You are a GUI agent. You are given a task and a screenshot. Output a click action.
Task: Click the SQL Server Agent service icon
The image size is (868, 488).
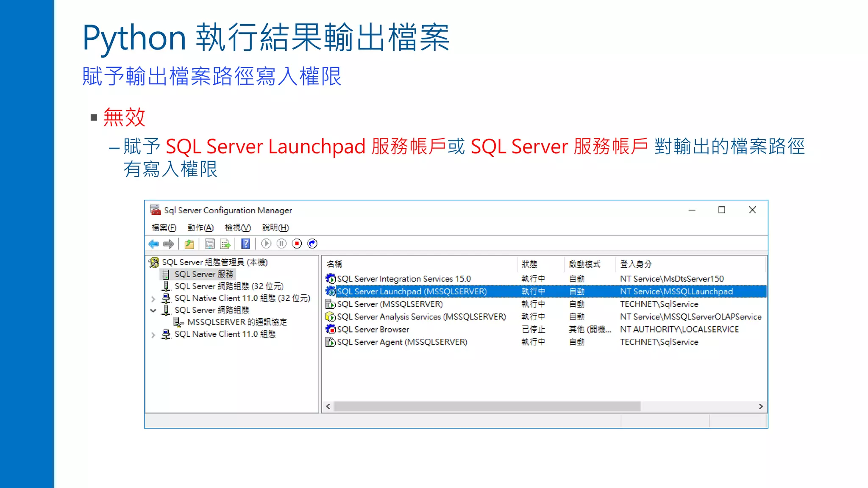[x=331, y=342]
